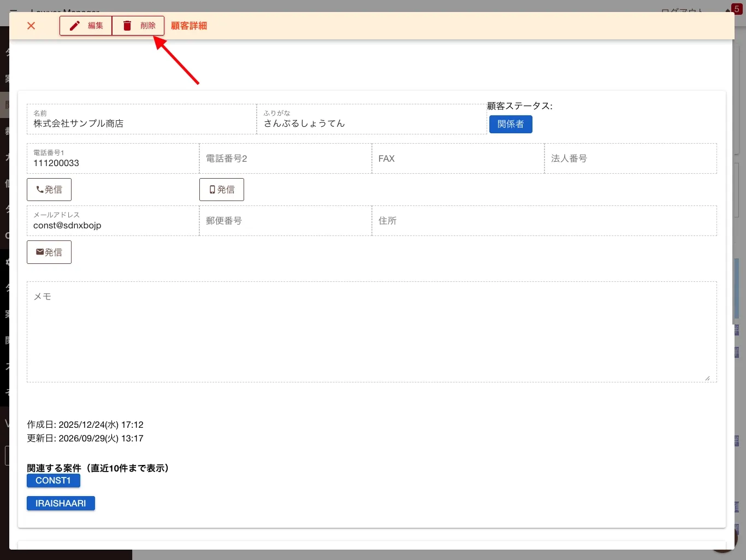The height and width of the screenshot is (560, 746).
Task: Click the mail 発信 button under メールアドレス
Action: [49, 252]
